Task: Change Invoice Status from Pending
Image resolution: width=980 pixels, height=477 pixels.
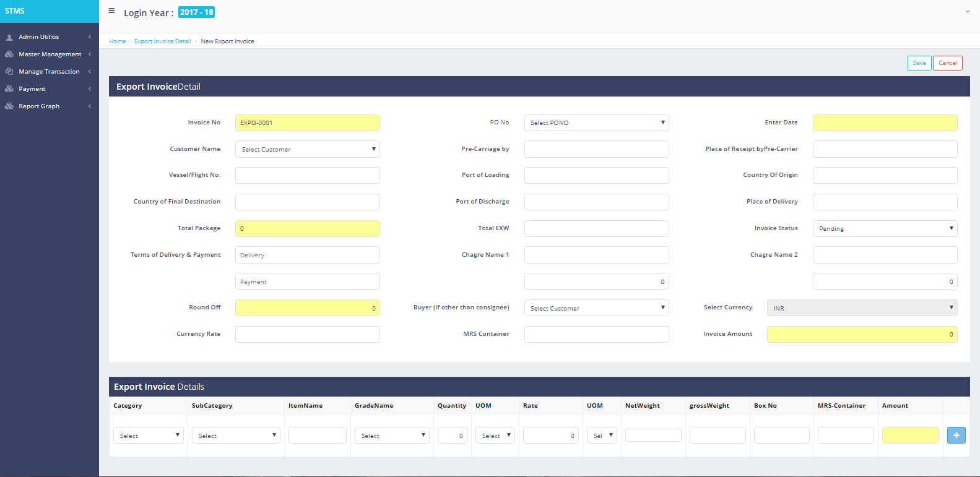Action: (x=885, y=228)
